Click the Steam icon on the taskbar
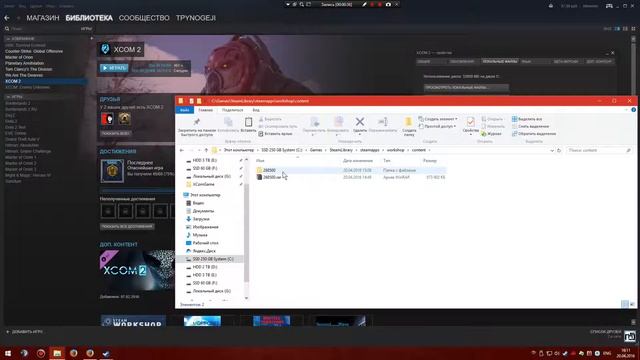This screenshot has height=360, width=640. pyautogui.click(x=106, y=353)
